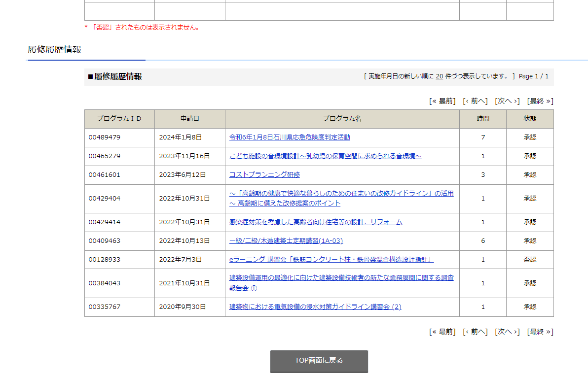Click the hours value 3 for コストプランニング row

pos(483,174)
